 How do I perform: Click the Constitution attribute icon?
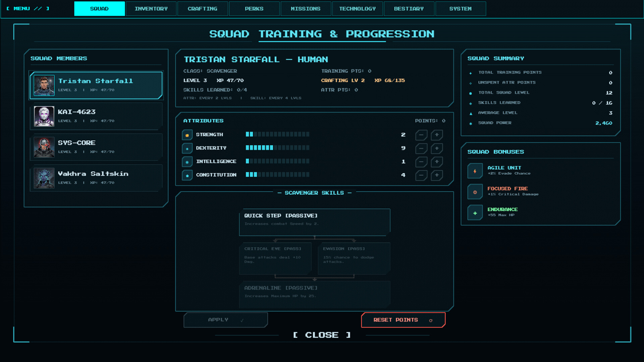[187, 175]
